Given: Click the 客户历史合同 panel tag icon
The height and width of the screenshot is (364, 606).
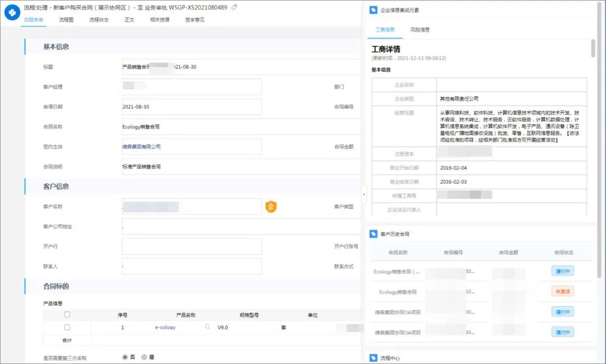Looking at the screenshot, I should (373, 234).
